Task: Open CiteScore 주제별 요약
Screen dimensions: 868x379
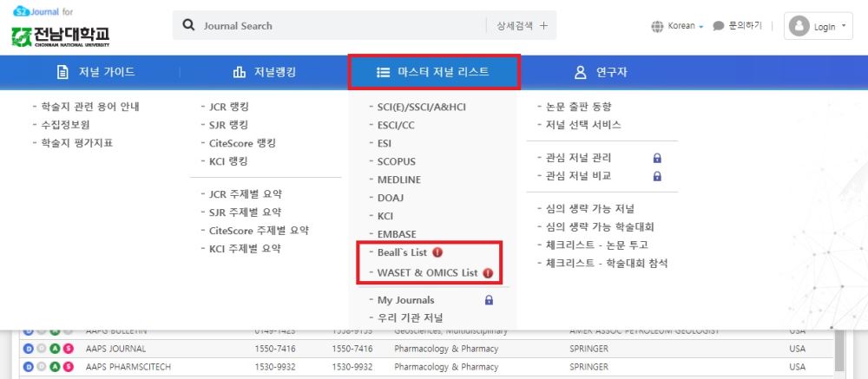Action: tap(259, 230)
